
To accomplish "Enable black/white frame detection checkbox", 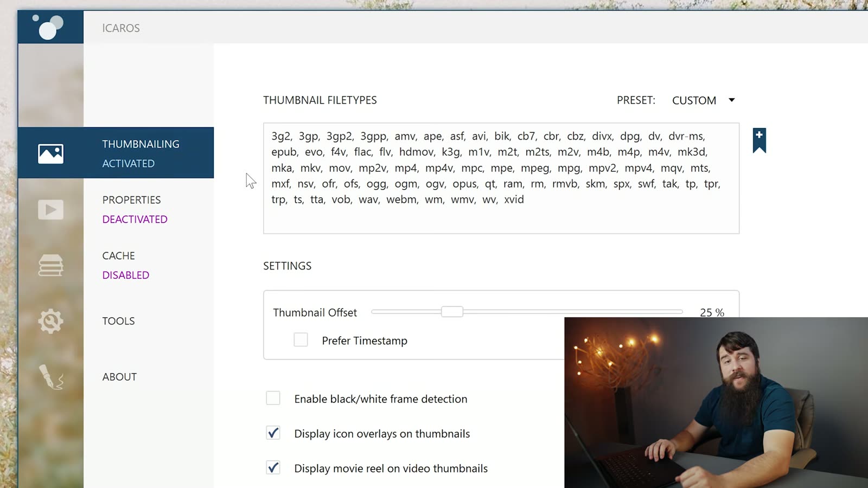I will pyautogui.click(x=273, y=399).
